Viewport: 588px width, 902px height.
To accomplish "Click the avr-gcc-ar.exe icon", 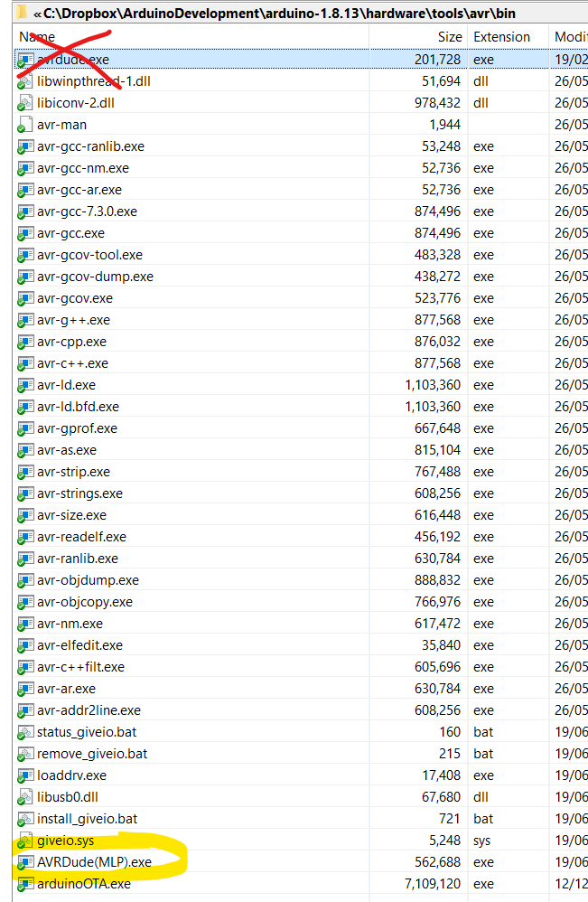I will tap(24, 191).
